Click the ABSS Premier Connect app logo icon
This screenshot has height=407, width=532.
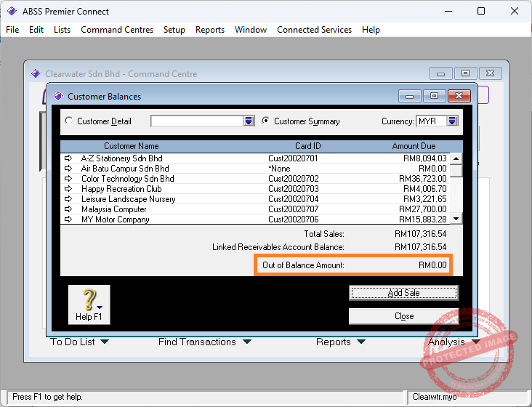click(x=12, y=11)
